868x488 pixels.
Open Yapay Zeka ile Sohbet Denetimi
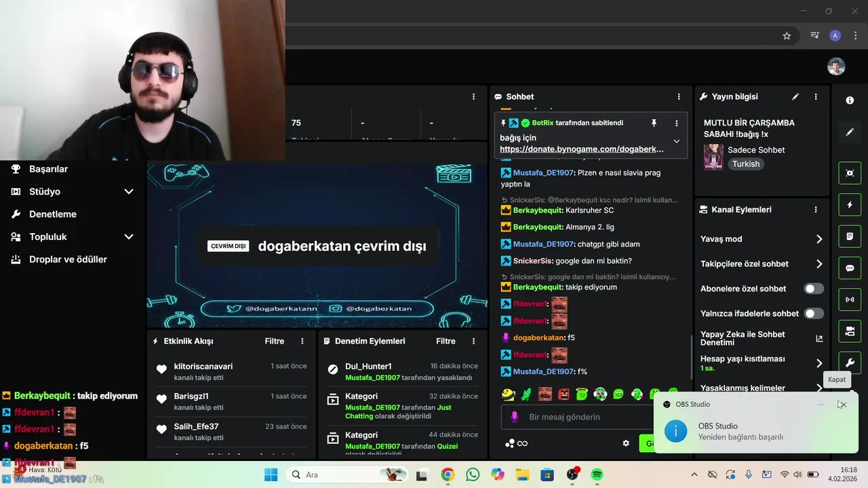pos(762,338)
